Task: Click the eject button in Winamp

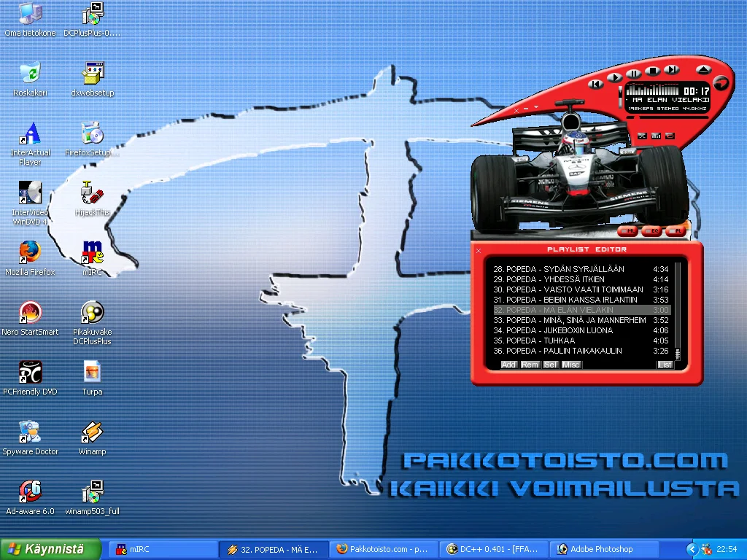Action: [703, 70]
